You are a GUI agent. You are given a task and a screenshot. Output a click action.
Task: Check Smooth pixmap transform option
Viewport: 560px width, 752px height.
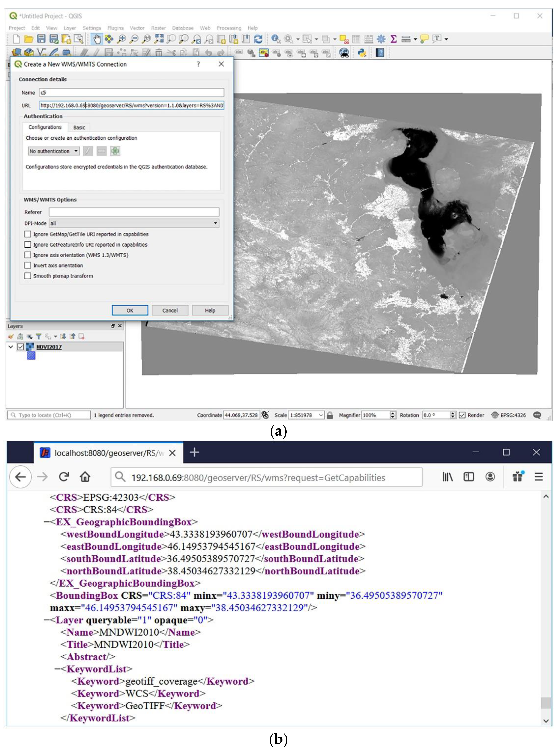(28, 276)
